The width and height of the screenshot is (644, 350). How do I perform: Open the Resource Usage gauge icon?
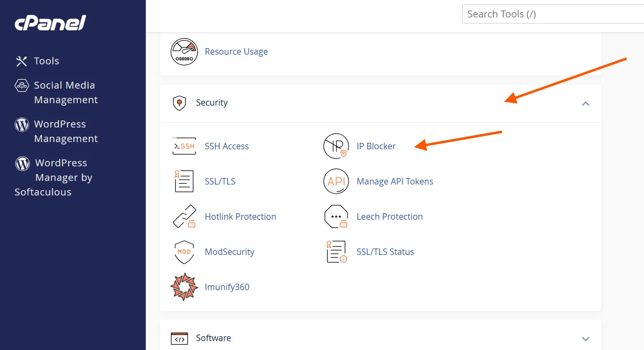184,52
